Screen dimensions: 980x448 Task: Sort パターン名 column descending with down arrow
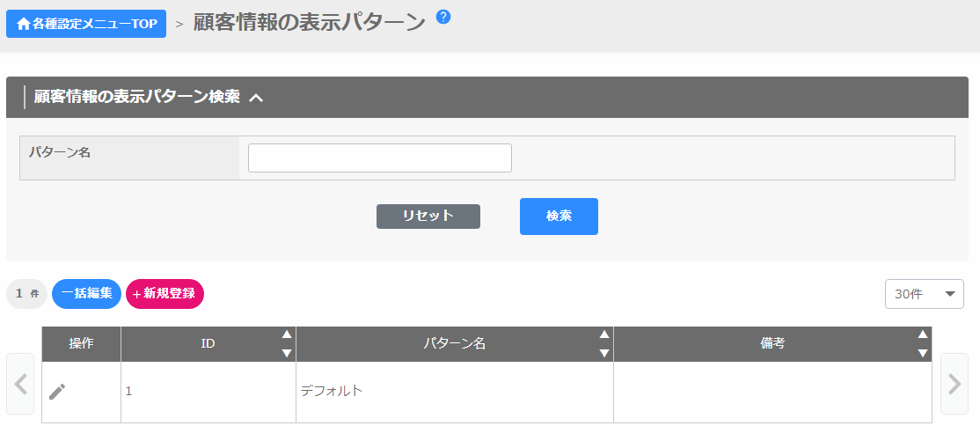coord(603,353)
